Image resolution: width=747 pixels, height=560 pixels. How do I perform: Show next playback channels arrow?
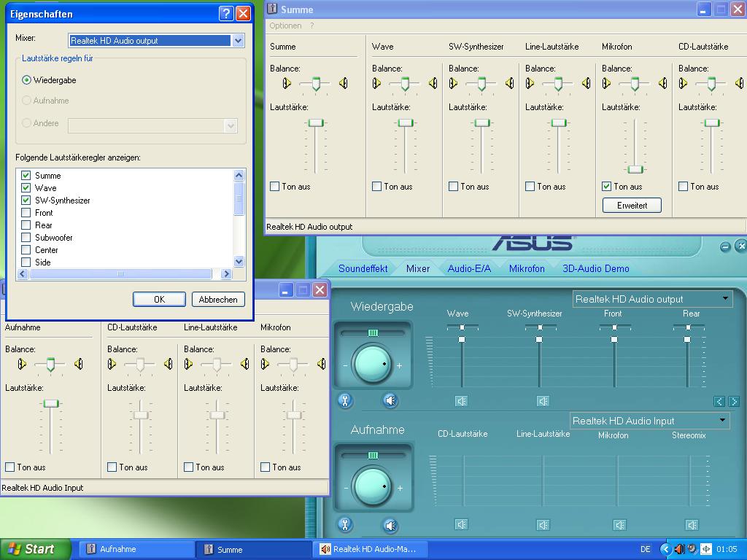(x=734, y=402)
